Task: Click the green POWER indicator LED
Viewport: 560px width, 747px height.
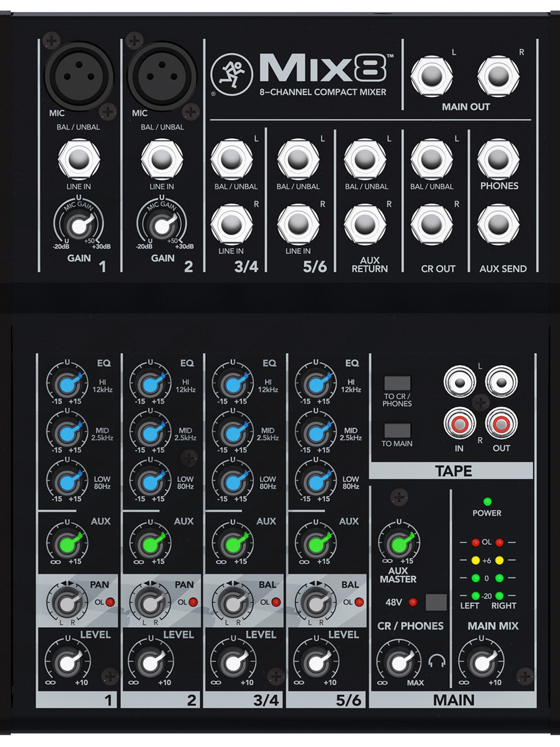Action: click(487, 502)
